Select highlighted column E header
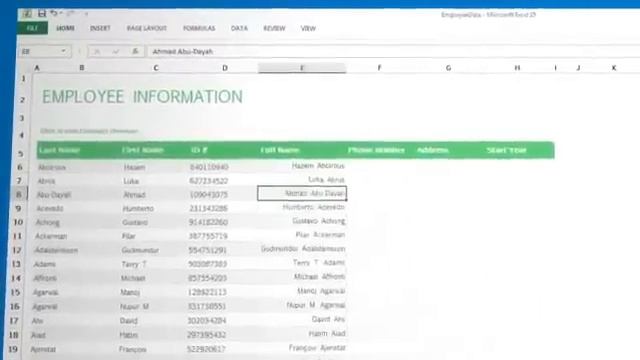The width and height of the screenshot is (640, 360). pos(302,68)
